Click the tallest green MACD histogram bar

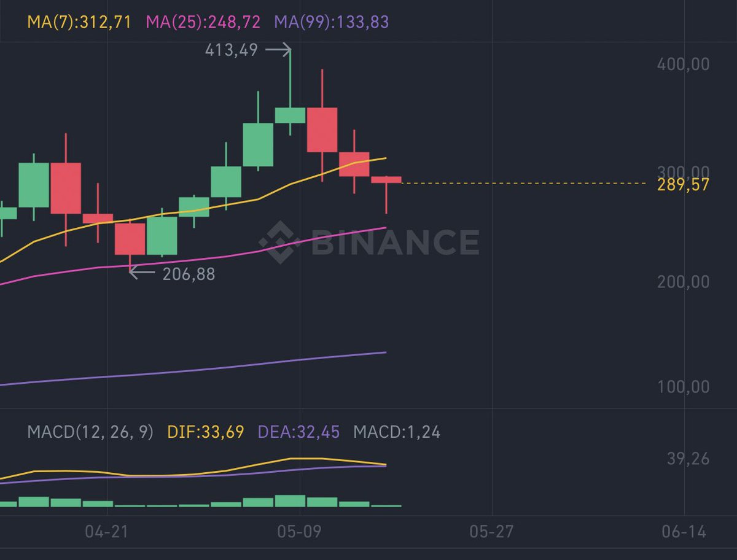tap(290, 500)
